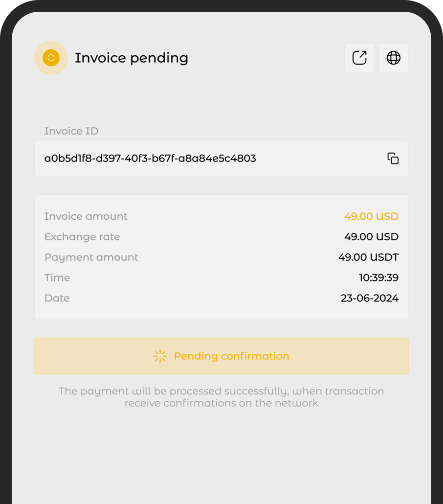Click the payment processing notice text
Viewport: 443px width, 504px height.
[221, 397]
